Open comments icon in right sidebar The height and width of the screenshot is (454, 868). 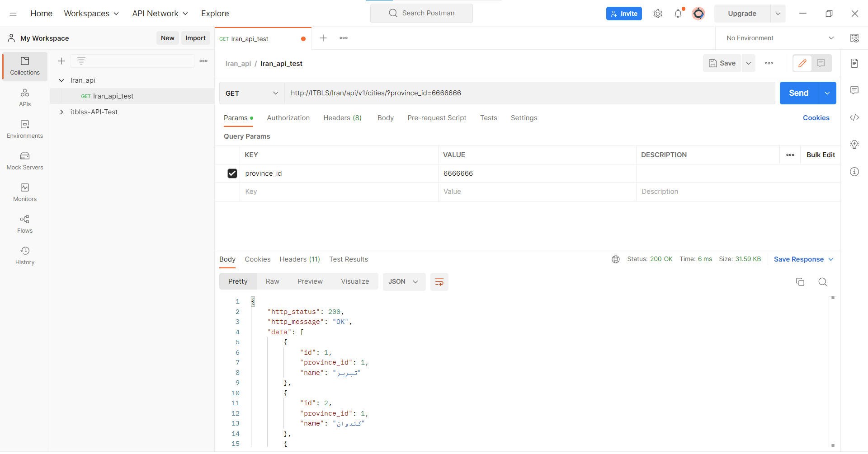click(x=854, y=90)
